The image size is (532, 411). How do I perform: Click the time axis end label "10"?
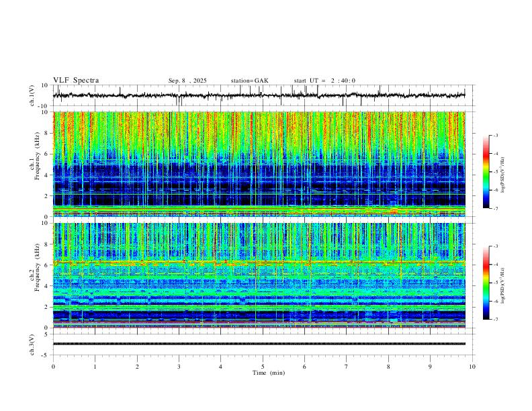(472, 367)
